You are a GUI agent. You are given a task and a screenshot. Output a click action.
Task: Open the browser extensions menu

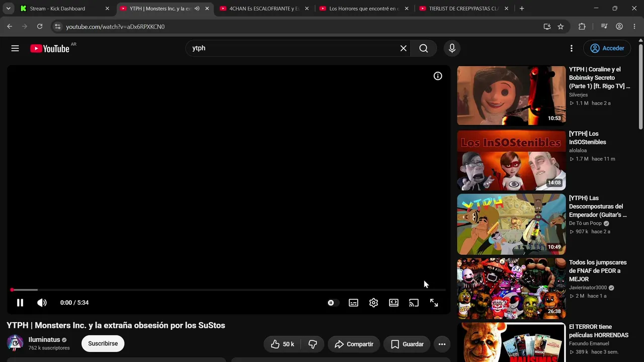582,27
